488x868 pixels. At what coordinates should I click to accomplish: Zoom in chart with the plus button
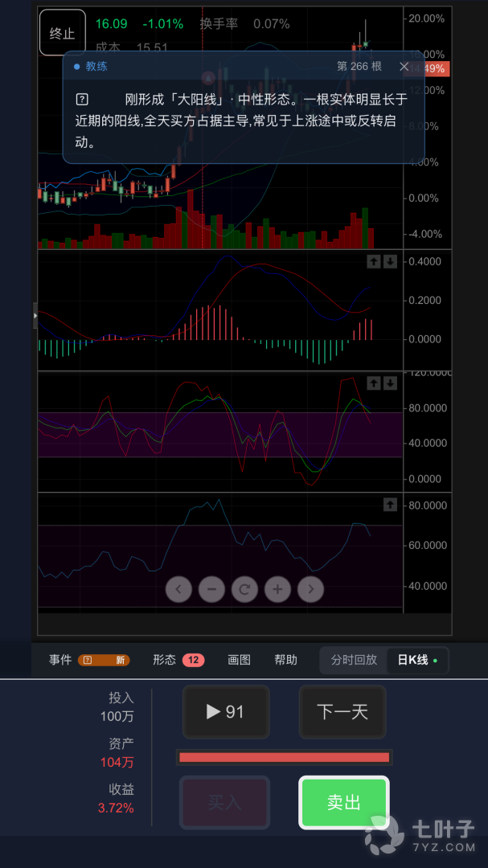tap(277, 589)
